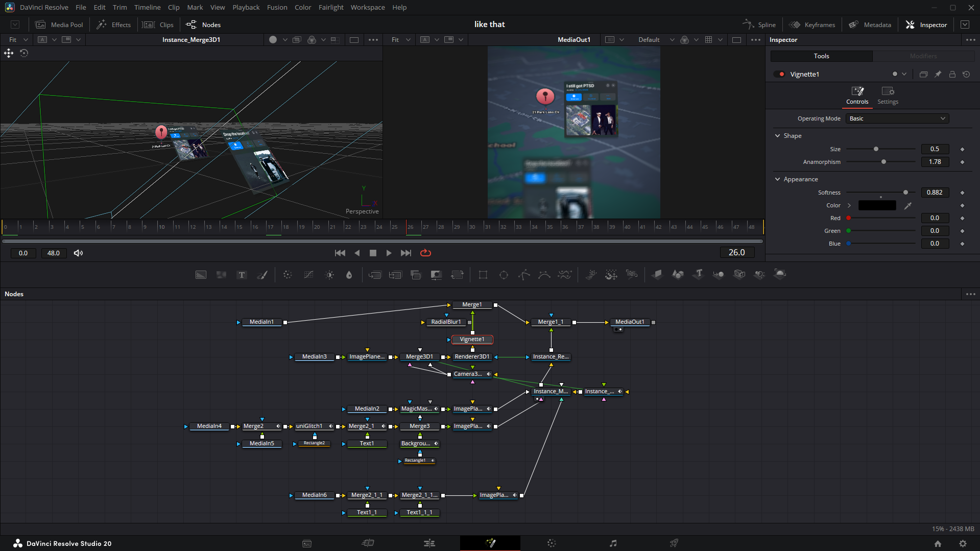The height and width of the screenshot is (551, 980).
Task: Open the Vignette1 versions icon
Action: click(x=923, y=74)
